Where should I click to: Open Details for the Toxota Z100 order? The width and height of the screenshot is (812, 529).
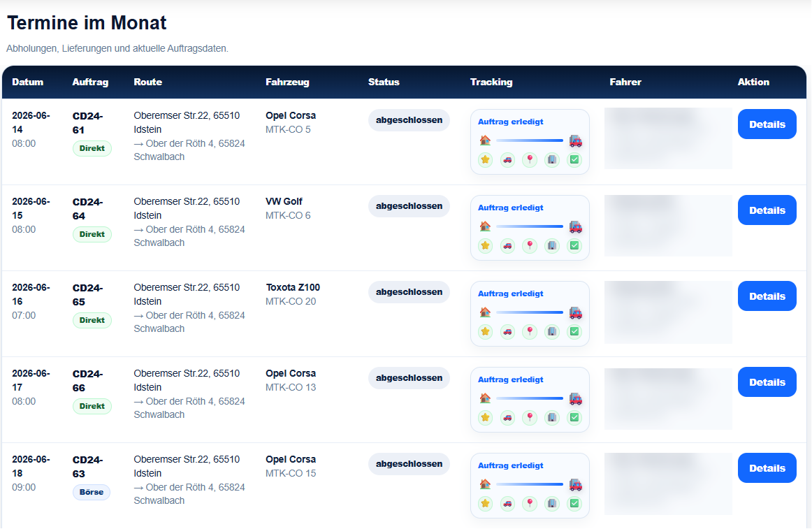767,296
